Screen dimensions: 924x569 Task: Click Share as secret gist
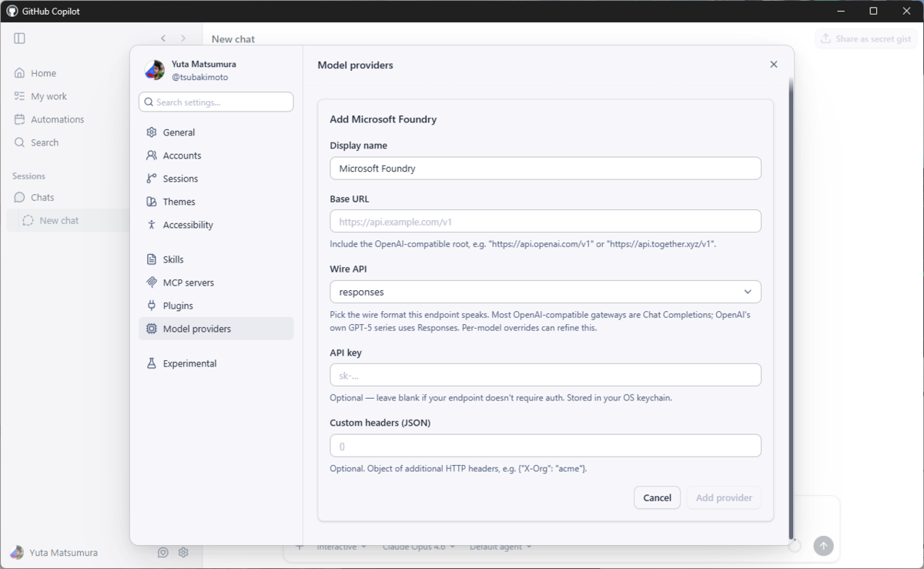tap(866, 38)
